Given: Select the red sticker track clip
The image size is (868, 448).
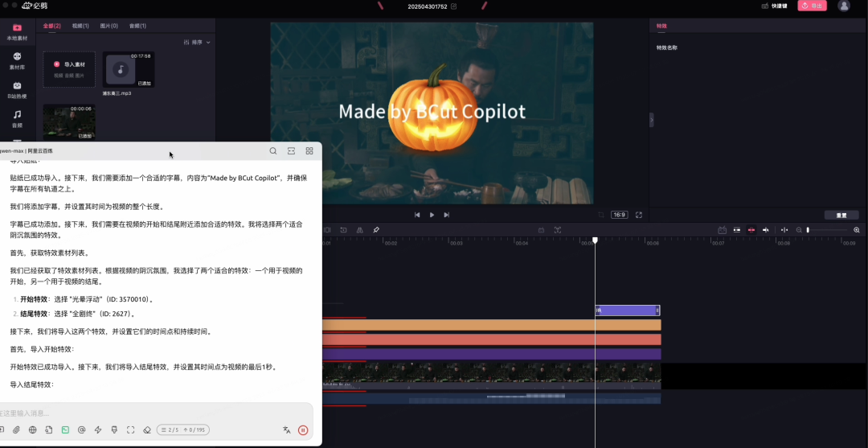Looking at the screenshot, I should pyautogui.click(x=492, y=339).
